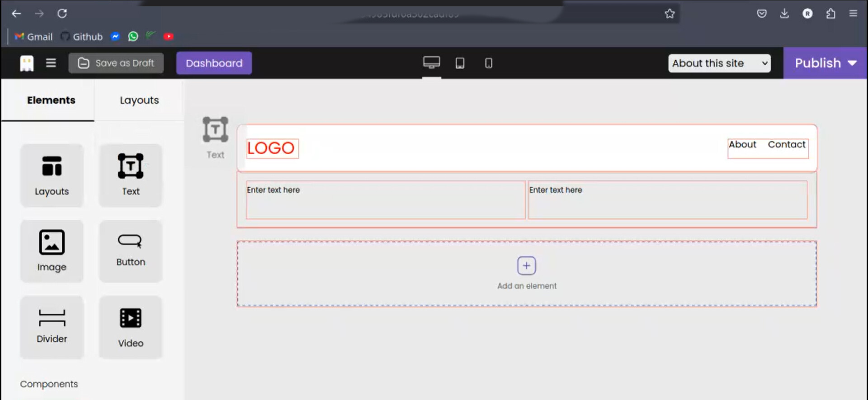Select the Text element tile

tap(131, 176)
